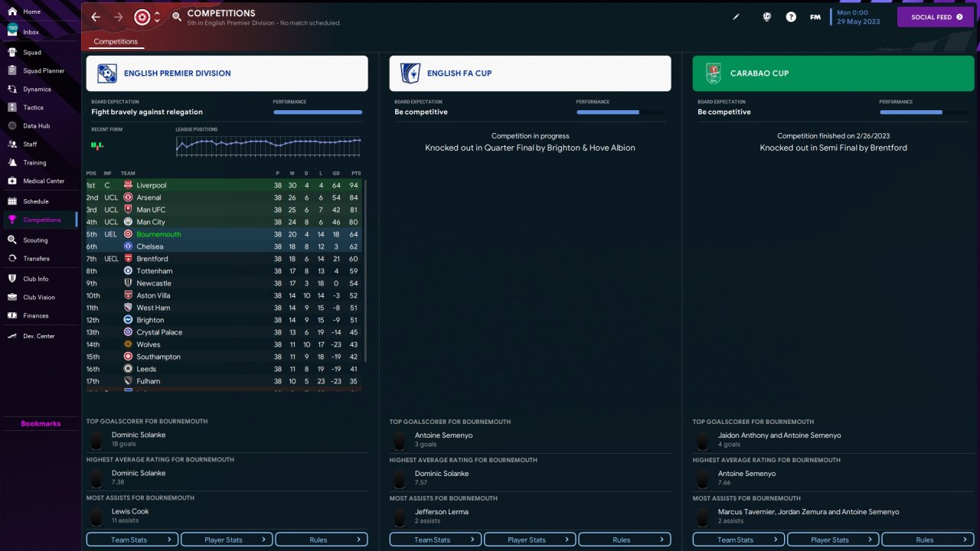Open the Finances menu item

tap(35, 316)
